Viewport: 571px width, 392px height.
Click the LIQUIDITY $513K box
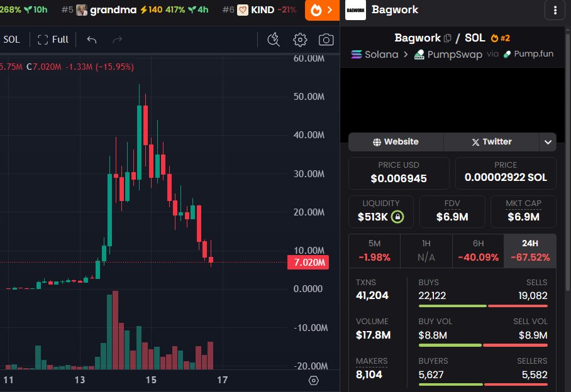[x=381, y=212]
